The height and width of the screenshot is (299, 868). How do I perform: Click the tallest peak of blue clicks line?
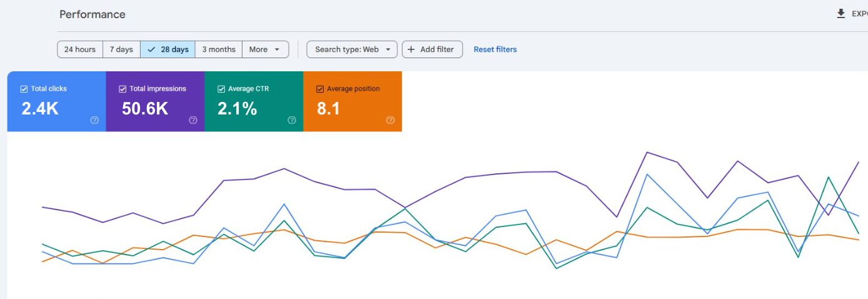pos(647,174)
